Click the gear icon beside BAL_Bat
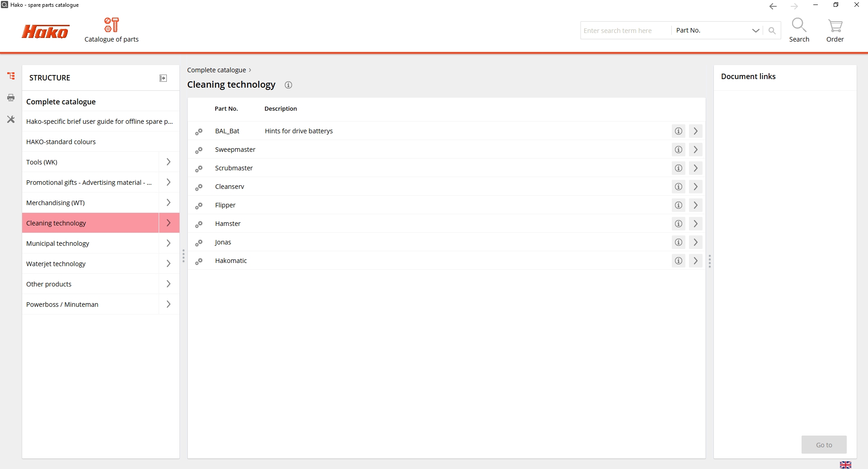This screenshot has height=469, width=868. coord(199,131)
